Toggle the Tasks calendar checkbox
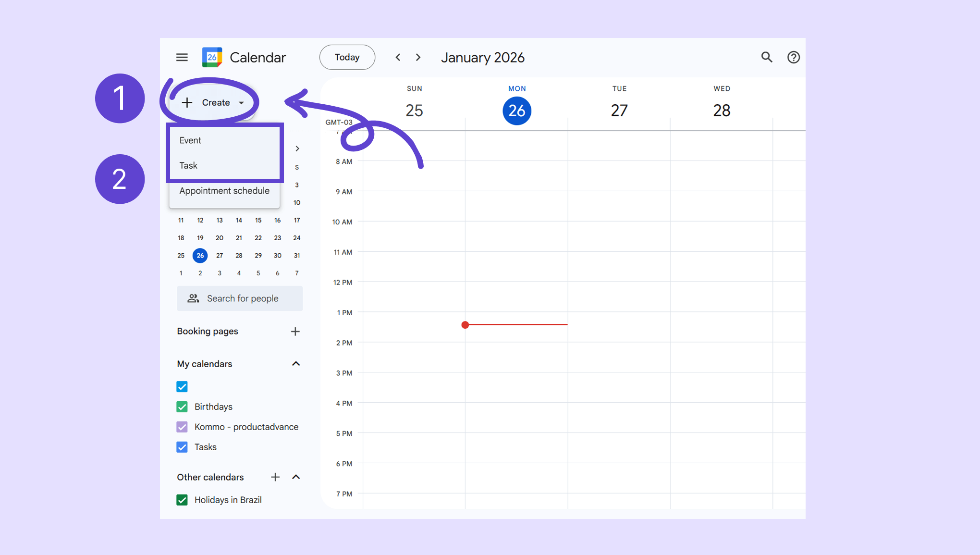The height and width of the screenshot is (555, 980). [182, 447]
